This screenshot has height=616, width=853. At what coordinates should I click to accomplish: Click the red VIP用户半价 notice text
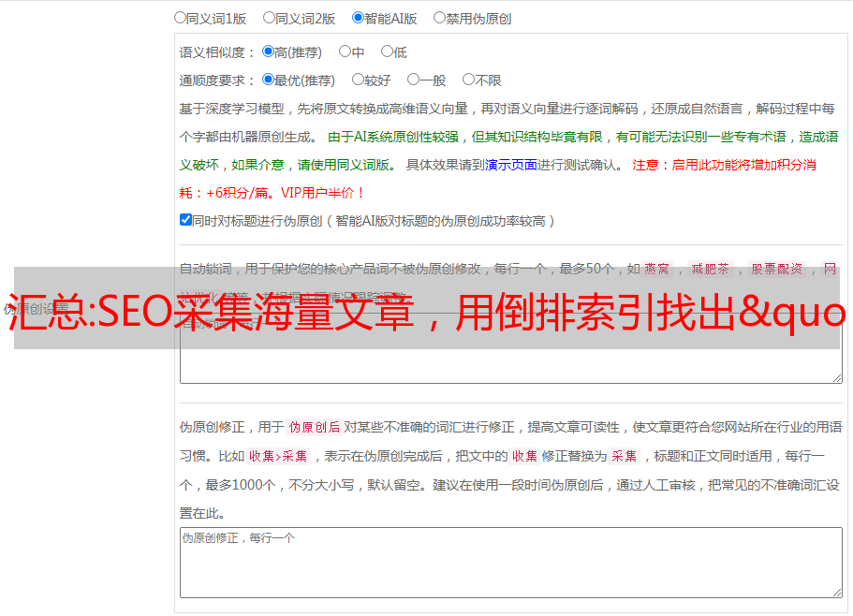click(x=322, y=193)
